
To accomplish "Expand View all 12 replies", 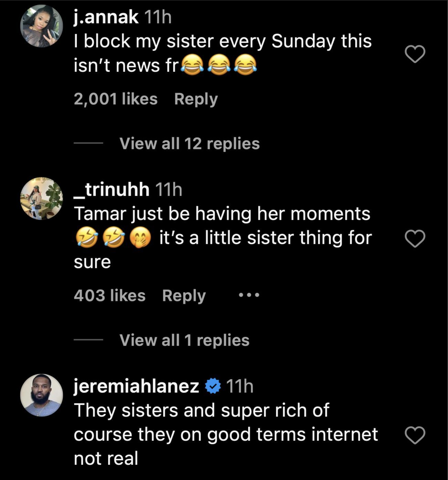I will pyautogui.click(x=189, y=144).
